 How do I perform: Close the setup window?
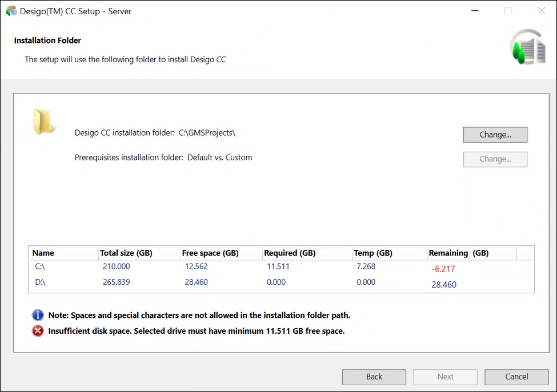point(541,11)
